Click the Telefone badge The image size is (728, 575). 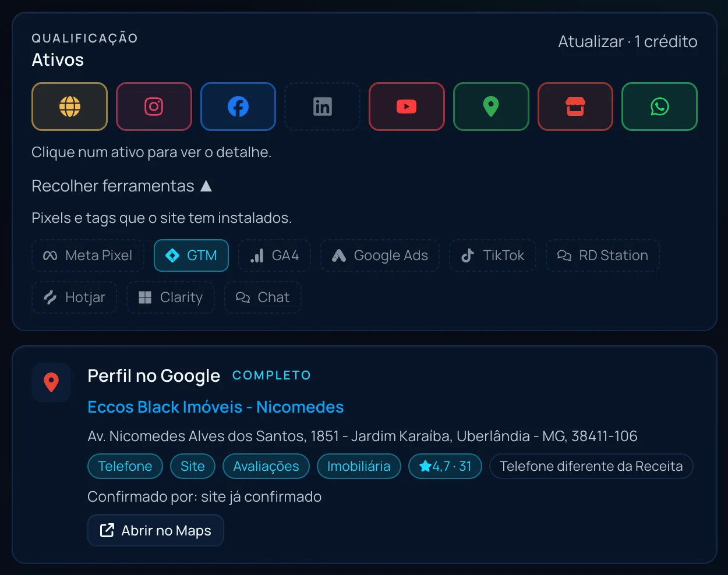(x=125, y=466)
